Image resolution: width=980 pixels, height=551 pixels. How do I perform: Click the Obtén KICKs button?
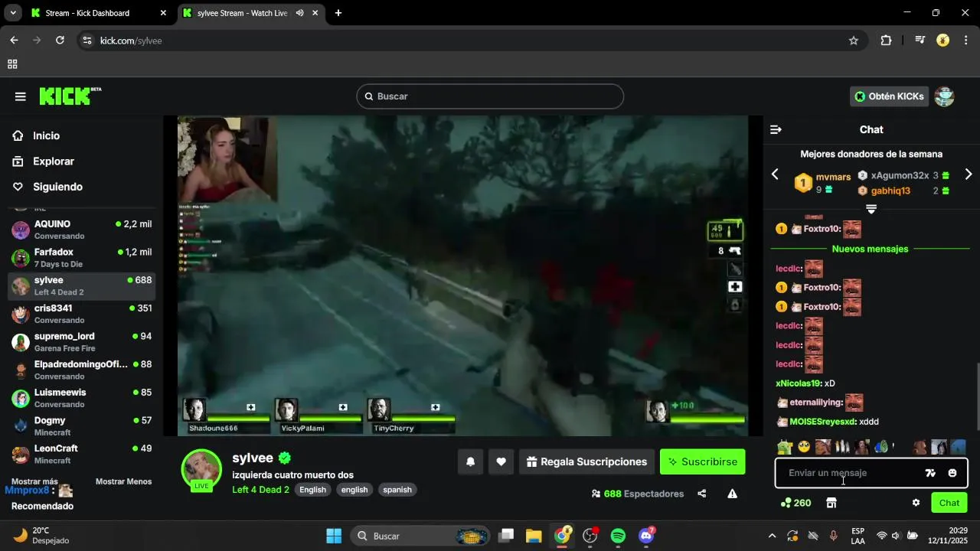pyautogui.click(x=889, y=96)
